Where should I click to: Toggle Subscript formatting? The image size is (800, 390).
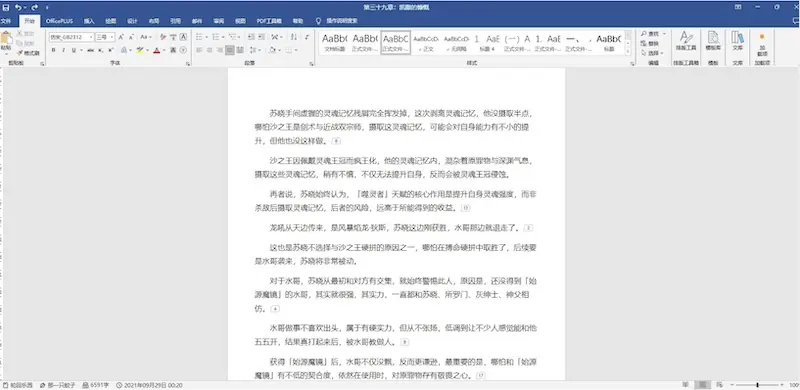(x=101, y=50)
